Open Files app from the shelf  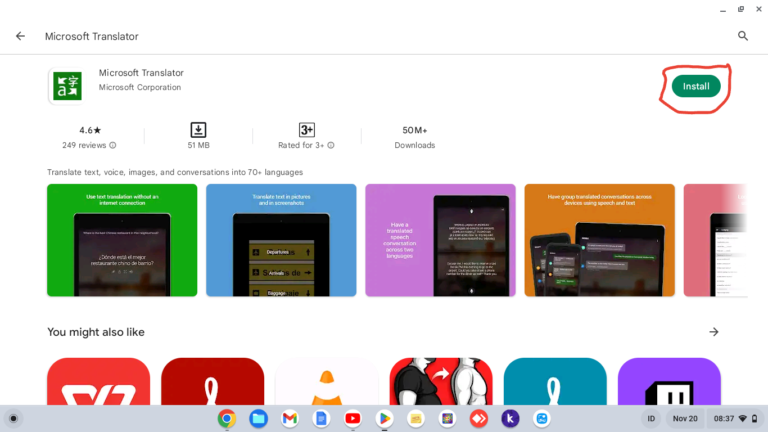pos(258,419)
